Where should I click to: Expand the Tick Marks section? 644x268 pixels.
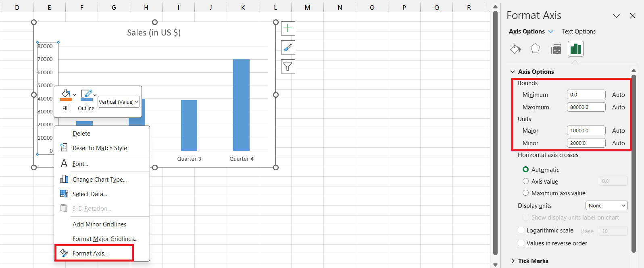point(513,261)
